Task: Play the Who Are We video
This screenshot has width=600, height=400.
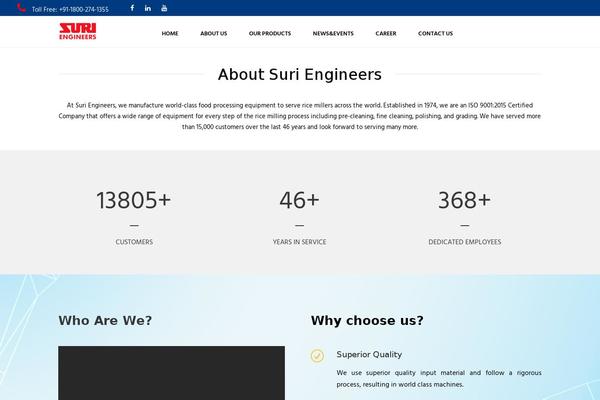Action: coord(171,373)
